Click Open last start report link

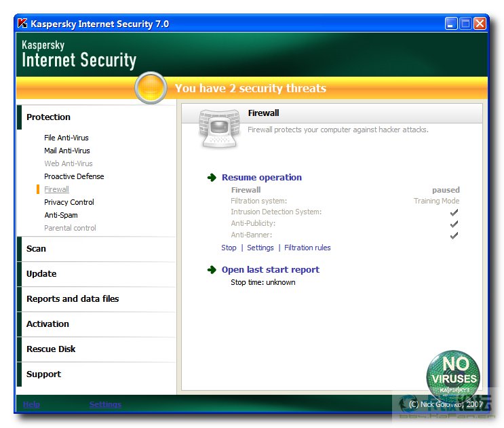271,269
